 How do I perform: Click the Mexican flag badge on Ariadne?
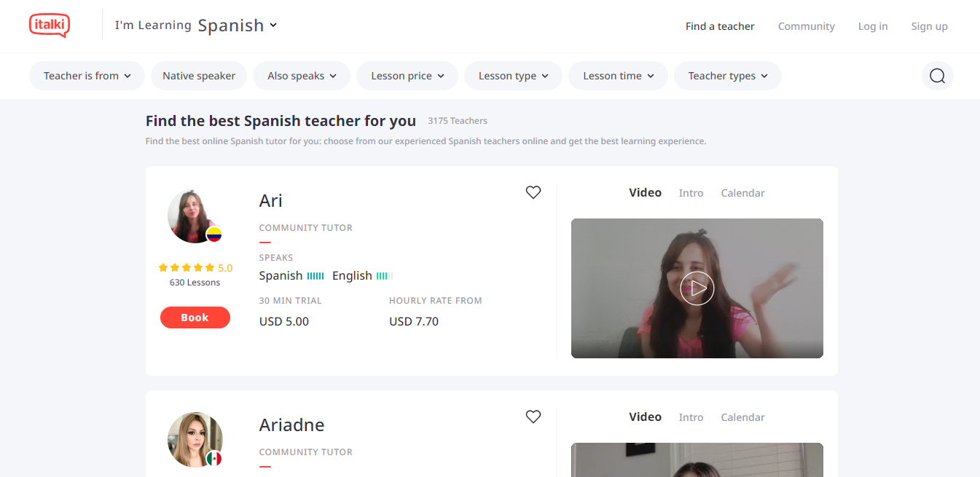(214, 459)
